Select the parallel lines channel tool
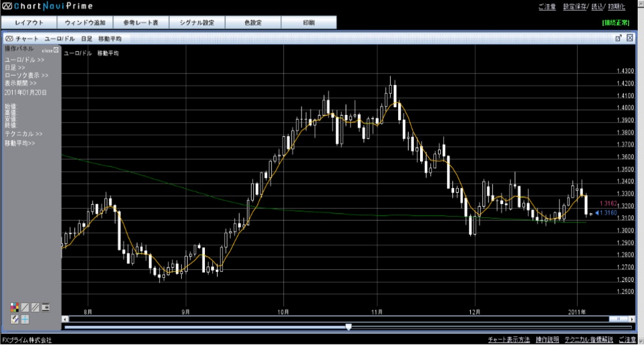 pos(35,308)
